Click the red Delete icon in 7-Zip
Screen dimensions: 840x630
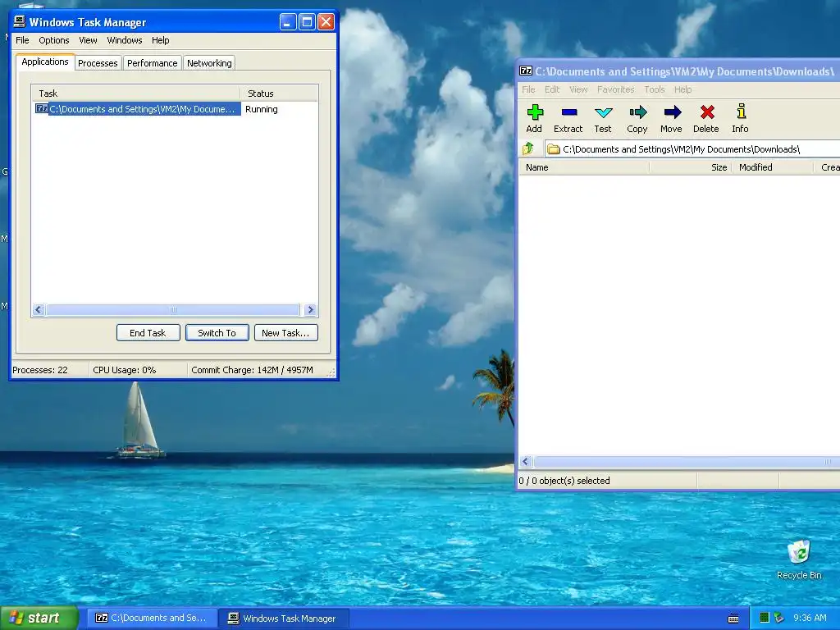[707, 112]
